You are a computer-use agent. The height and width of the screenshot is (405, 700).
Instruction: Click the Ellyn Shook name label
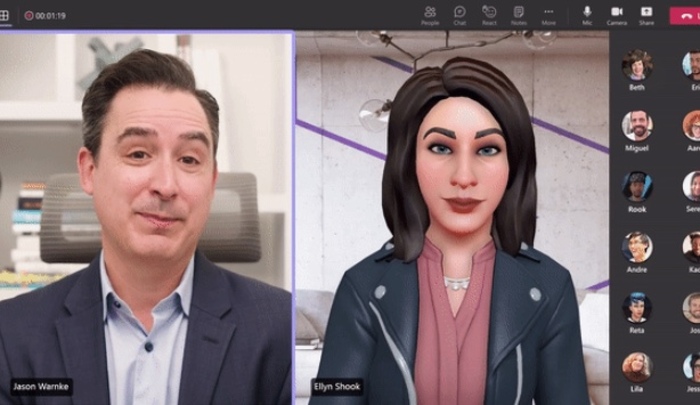[x=337, y=386]
